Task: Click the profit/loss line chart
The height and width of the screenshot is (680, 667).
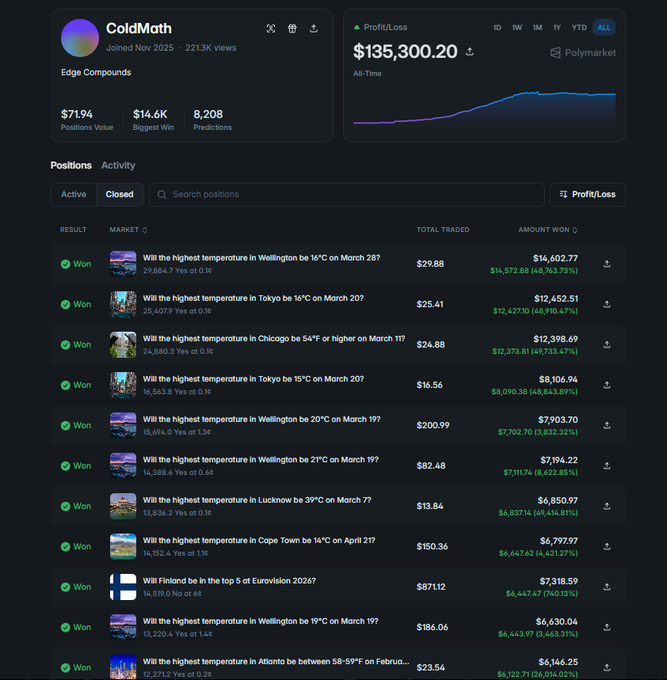Action: pos(484,108)
